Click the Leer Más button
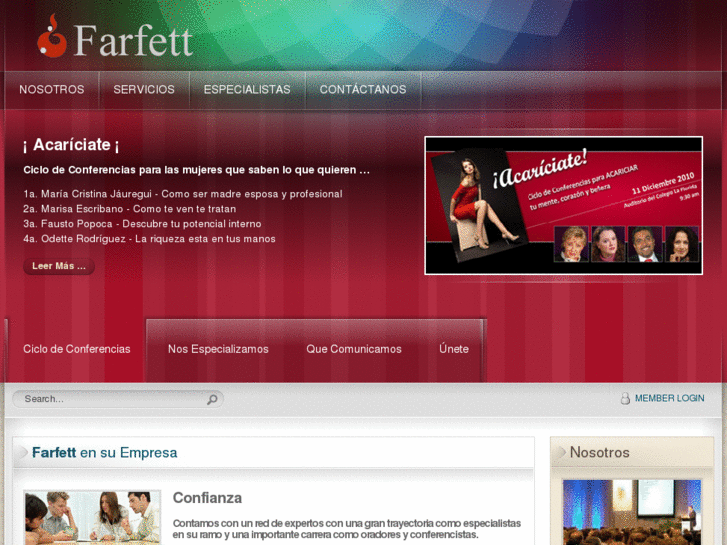The image size is (727, 545). 59,266
